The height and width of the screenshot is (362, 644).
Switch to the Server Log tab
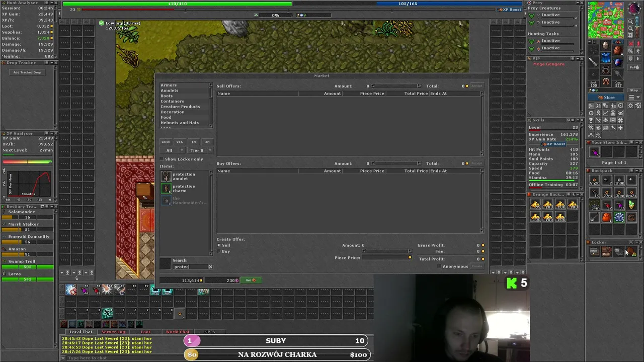tap(113, 332)
